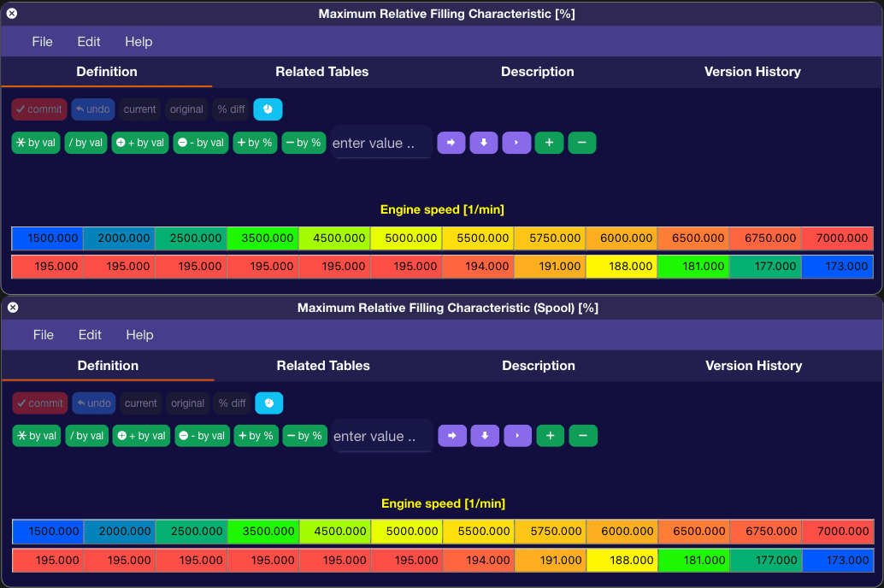
Task: Click commit button in Spool window
Action: click(40, 403)
